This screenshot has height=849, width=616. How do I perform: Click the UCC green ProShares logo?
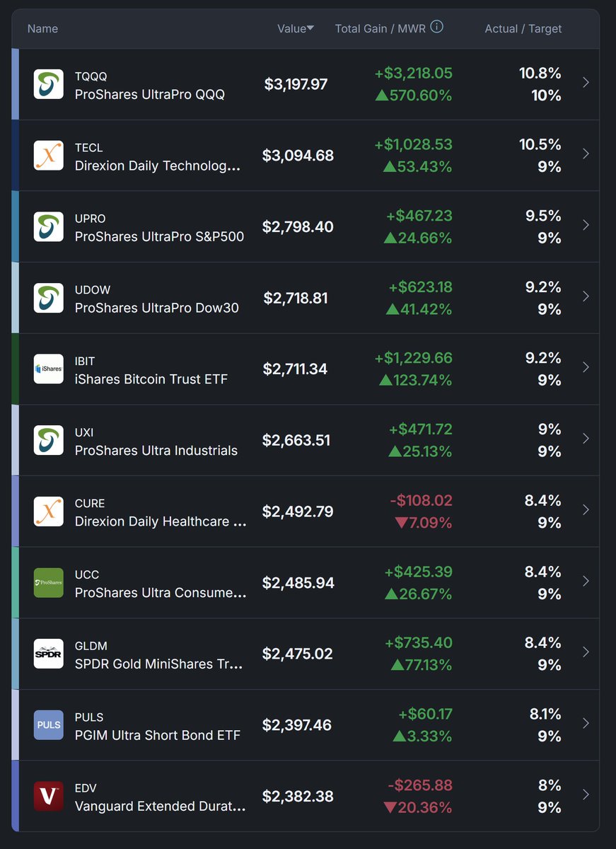[49, 583]
